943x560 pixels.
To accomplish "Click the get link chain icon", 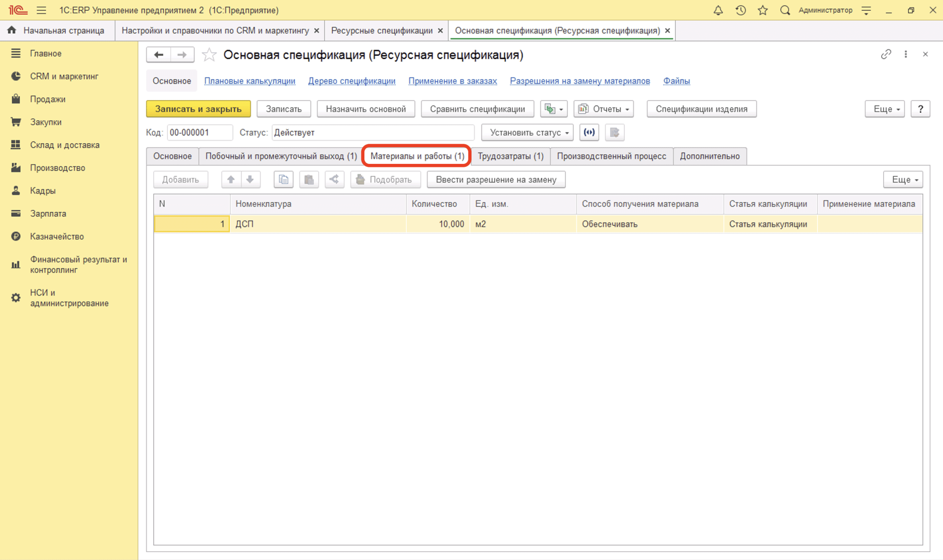I will [x=886, y=54].
